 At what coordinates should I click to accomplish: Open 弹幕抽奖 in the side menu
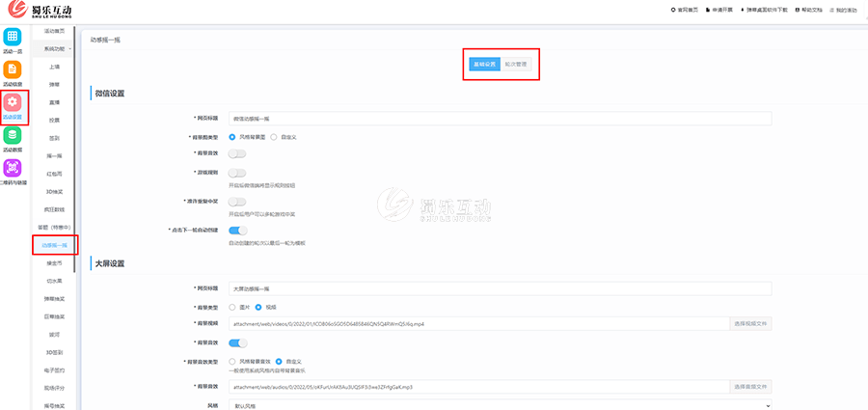(54, 299)
